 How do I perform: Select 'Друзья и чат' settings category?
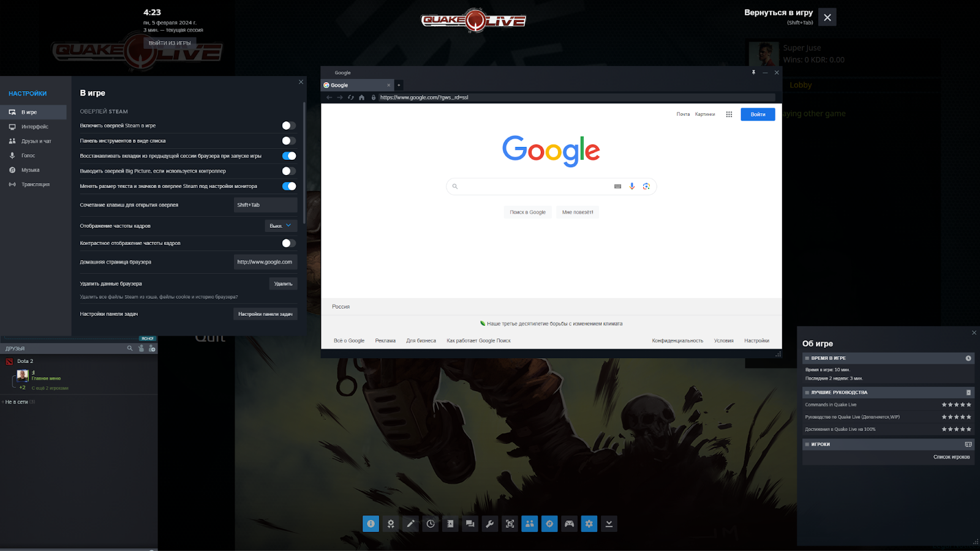33,141
